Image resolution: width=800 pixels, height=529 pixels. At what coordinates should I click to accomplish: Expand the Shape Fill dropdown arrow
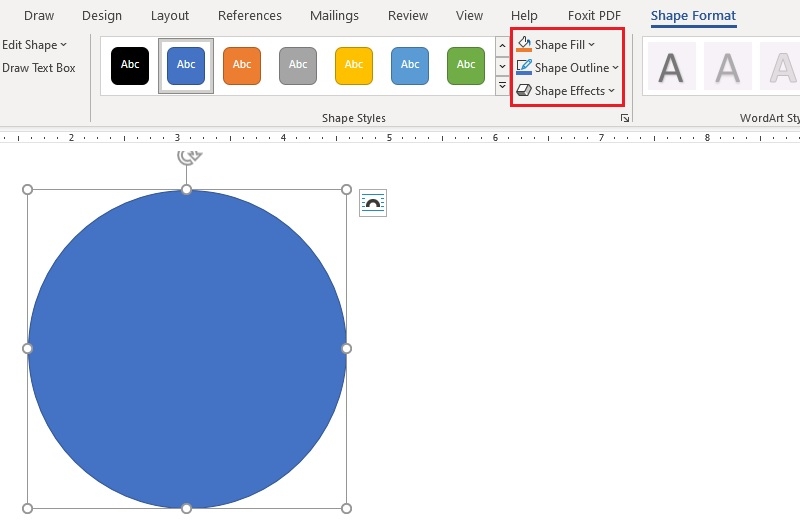591,45
